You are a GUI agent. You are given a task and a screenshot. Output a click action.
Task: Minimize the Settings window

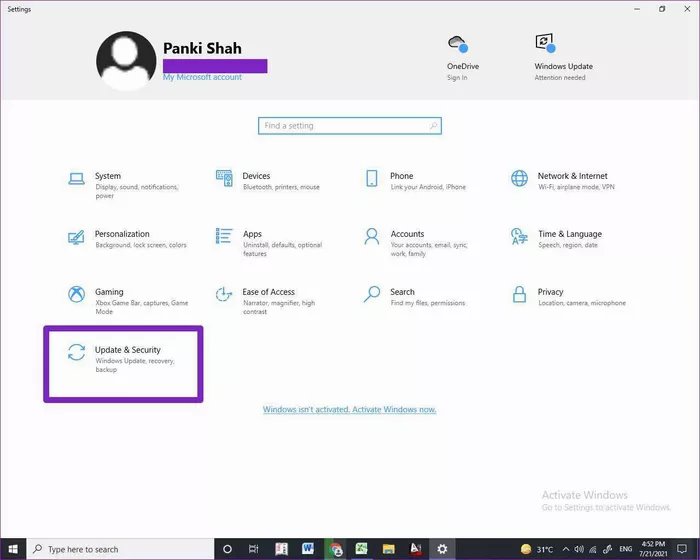[638, 9]
